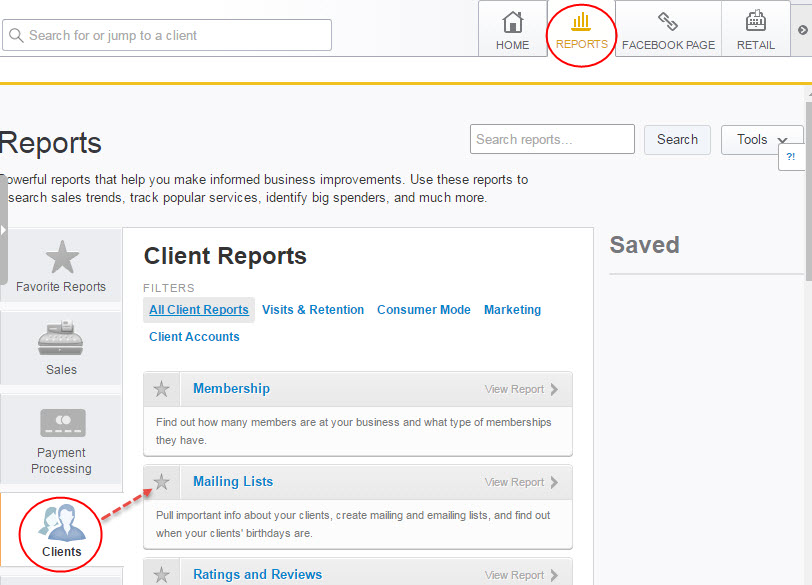The image size is (812, 585).
Task: Open Favorite Reports from the sidebar
Action: tap(61, 265)
